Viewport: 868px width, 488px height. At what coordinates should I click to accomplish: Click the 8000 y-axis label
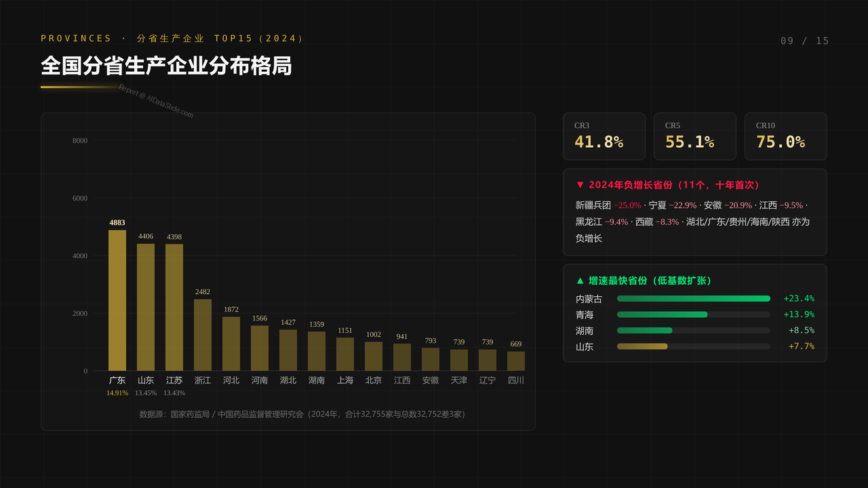(x=80, y=140)
